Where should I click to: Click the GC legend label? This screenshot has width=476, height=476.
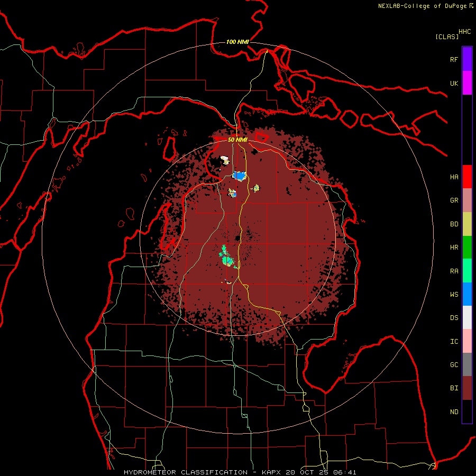[x=454, y=365]
